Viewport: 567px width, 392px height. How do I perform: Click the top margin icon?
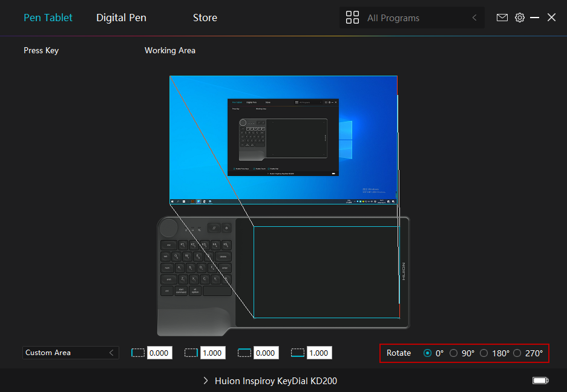tap(244, 353)
